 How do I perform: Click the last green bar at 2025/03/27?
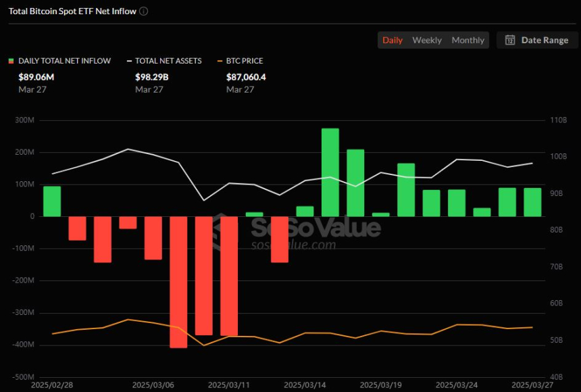coord(533,202)
